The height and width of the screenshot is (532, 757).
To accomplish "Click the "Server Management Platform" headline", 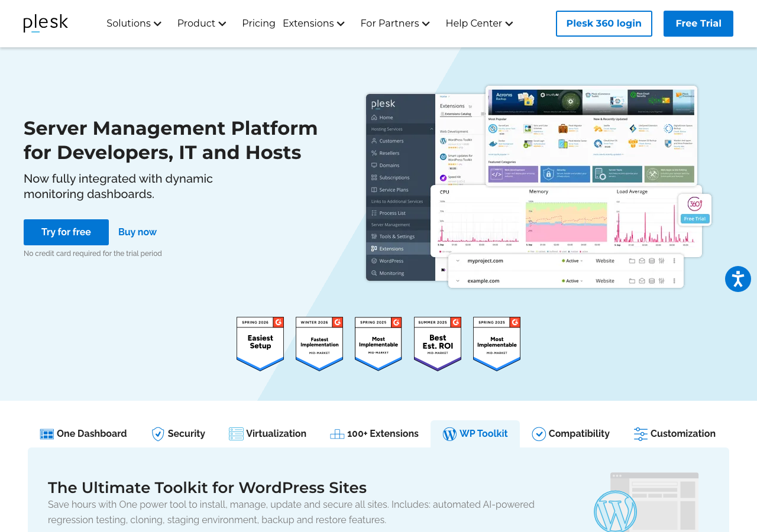I will (x=170, y=140).
